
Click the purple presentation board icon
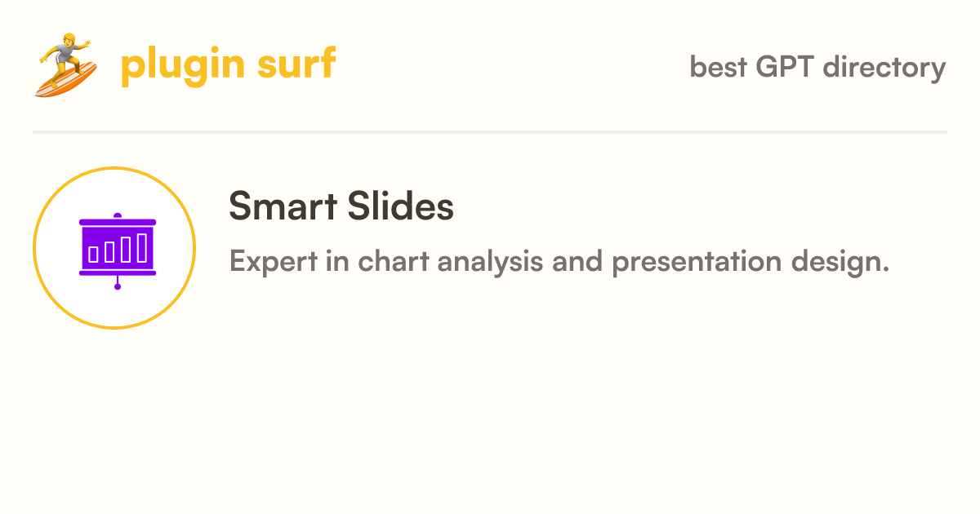coord(118,250)
